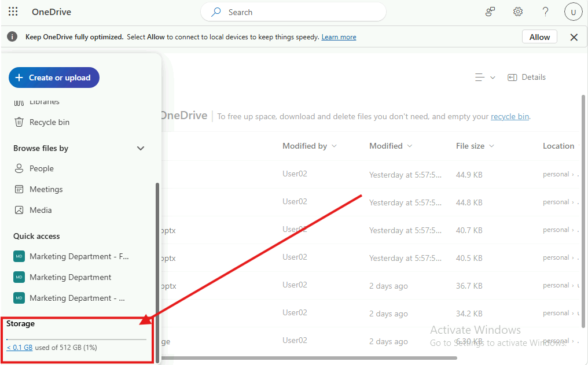The width and height of the screenshot is (588, 365).
Task: Click the Details pane icon
Action: pyautogui.click(x=512, y=78)
